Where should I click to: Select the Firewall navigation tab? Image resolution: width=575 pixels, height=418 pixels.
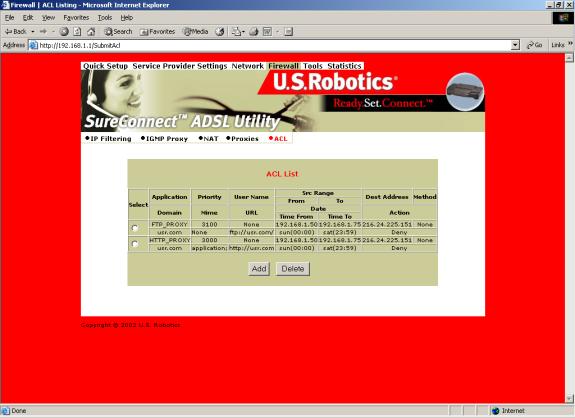pyautogui.click(x=283, y=66)
